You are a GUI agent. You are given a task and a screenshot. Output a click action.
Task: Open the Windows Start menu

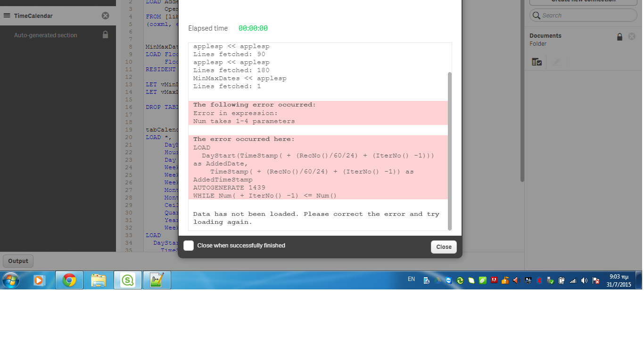(10, 280)
